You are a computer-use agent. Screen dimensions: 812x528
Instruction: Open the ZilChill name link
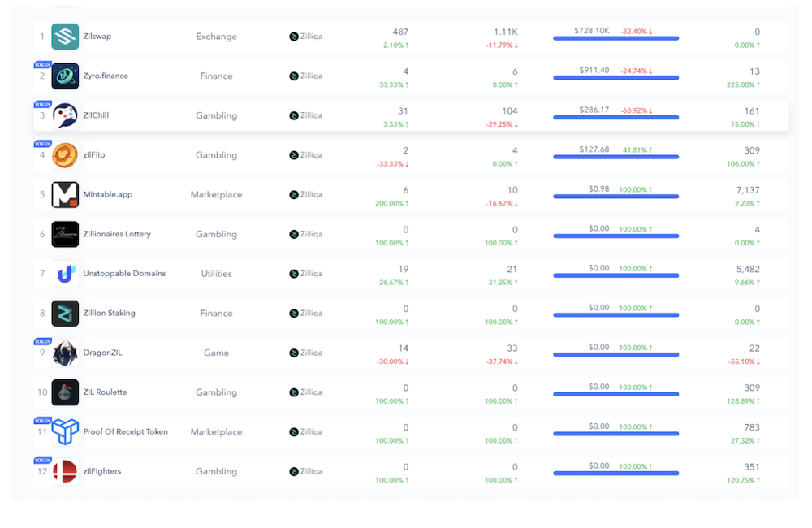[96, 115]
